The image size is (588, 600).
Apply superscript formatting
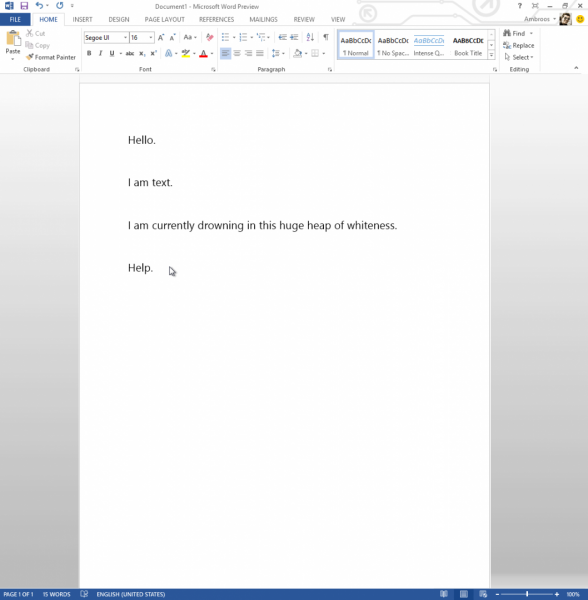pyautogui.click(x=153, y=53)
